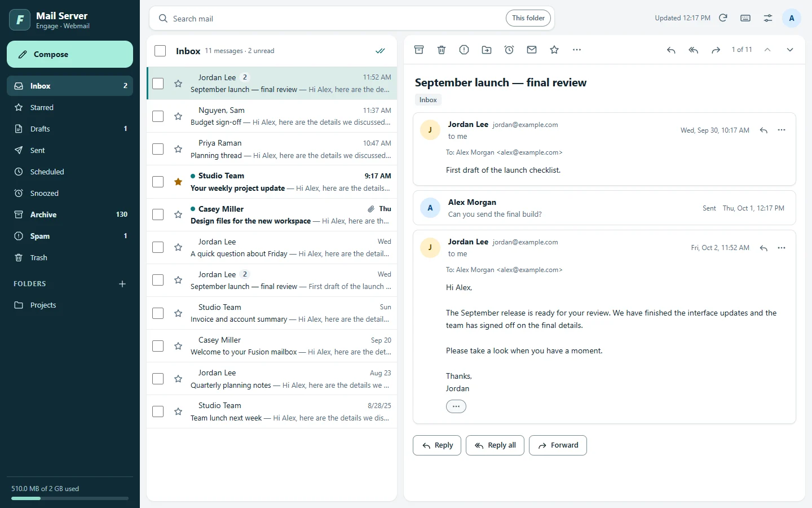The height and width of the screenshot is (508, 812).
Task: Expand recipients 'to me' in Sep 30 message
Action: click(458, 137)
